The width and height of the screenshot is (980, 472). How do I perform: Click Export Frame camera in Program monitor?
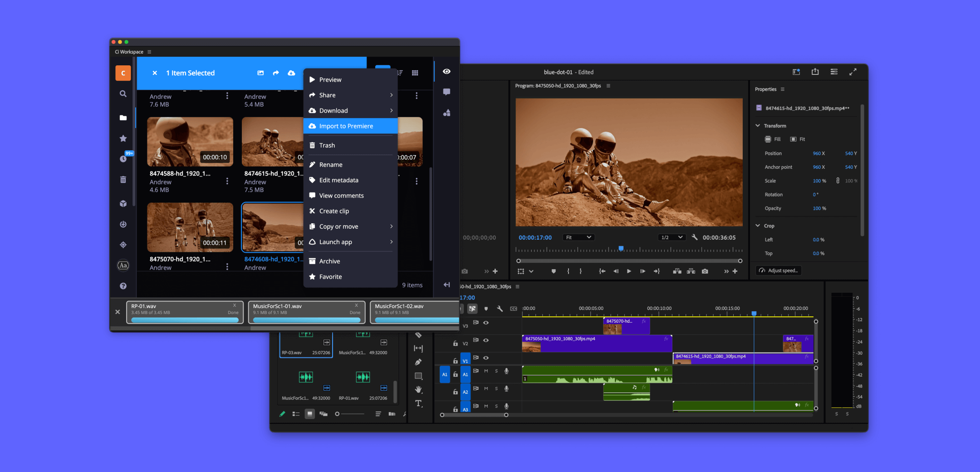(x=705, y=271)
